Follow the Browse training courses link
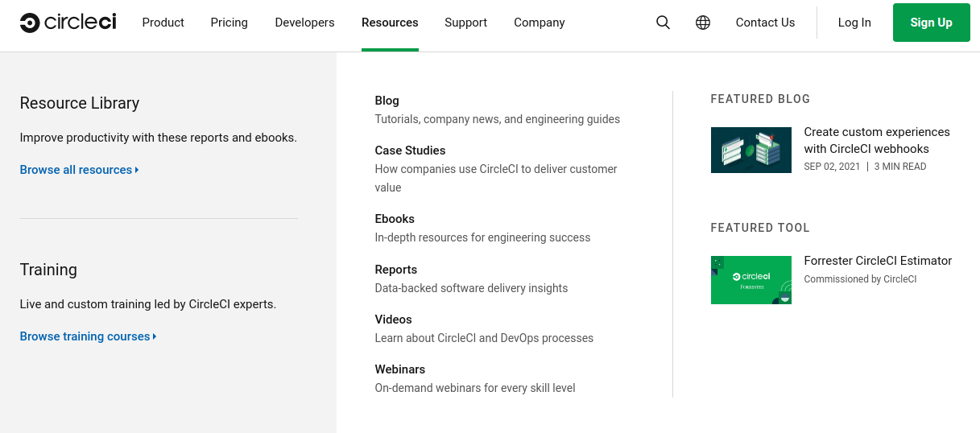Screen dimensions: 980x433 89,336
